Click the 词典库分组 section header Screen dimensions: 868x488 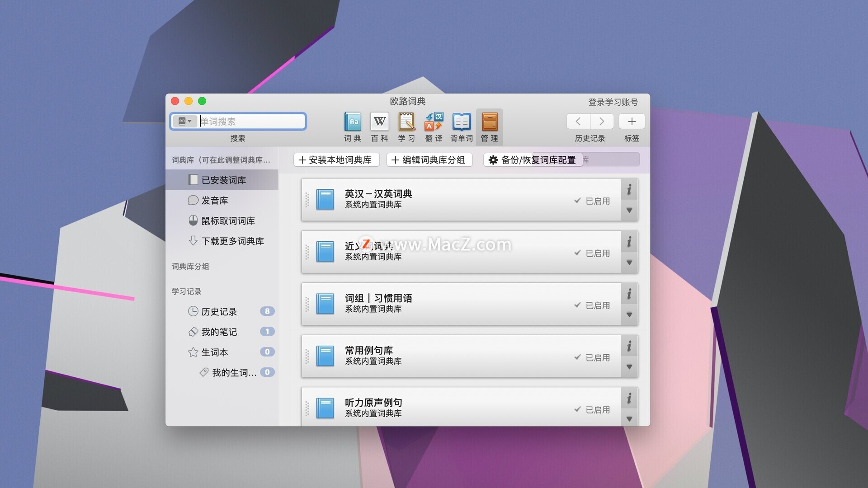click(x=190, y=266)
